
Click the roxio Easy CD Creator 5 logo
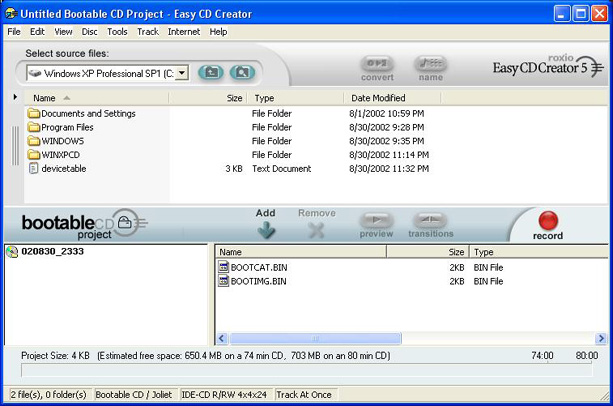point(548,66)
